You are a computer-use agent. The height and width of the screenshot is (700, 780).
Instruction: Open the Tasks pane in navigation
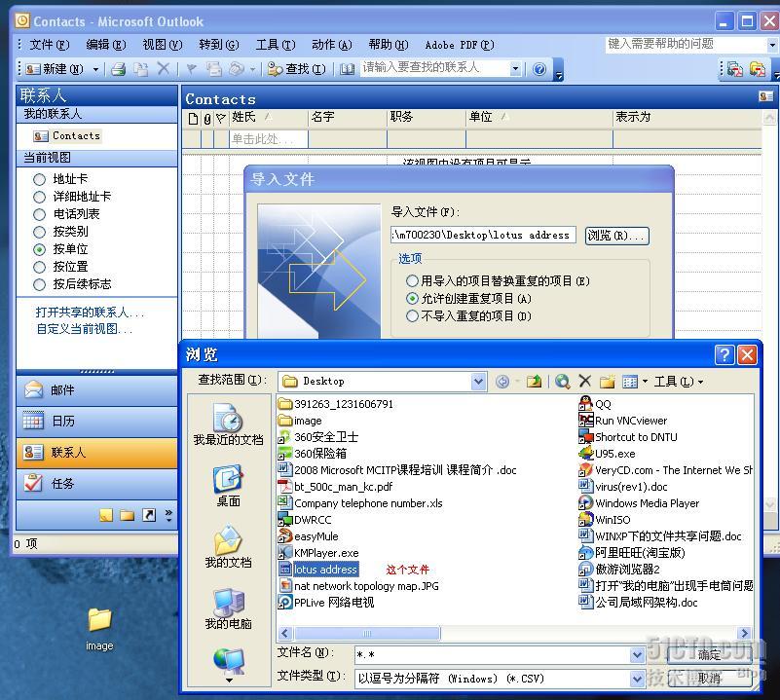point(97,484)
